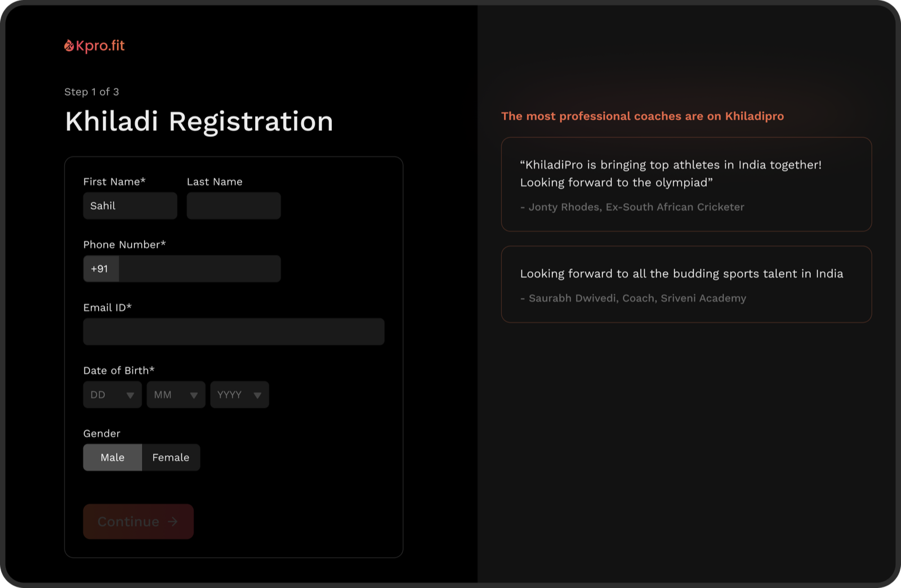Click the Saurabh Dwivedi attribution line
Screen dimensions: 901x588
634,298
